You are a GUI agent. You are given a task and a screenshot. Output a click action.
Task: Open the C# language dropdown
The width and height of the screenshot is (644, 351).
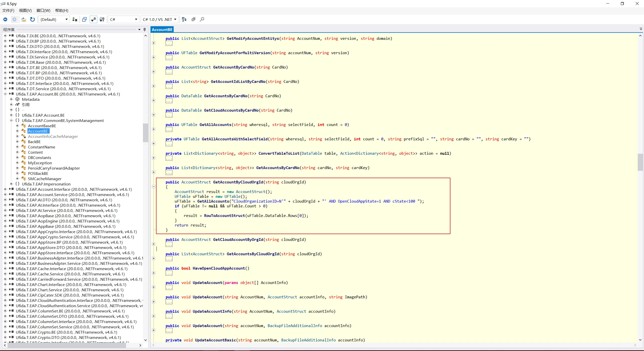pos(123,19)
